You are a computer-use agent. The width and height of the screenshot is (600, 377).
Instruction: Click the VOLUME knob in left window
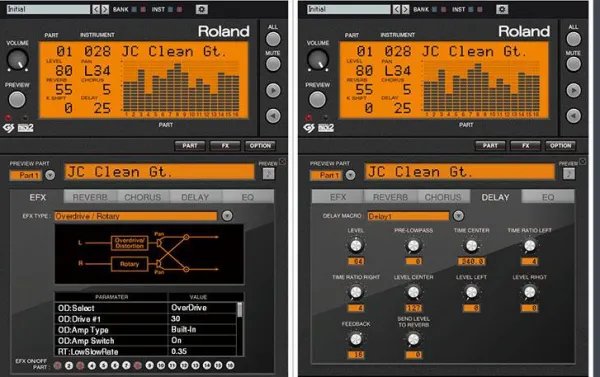coord(17,60)
